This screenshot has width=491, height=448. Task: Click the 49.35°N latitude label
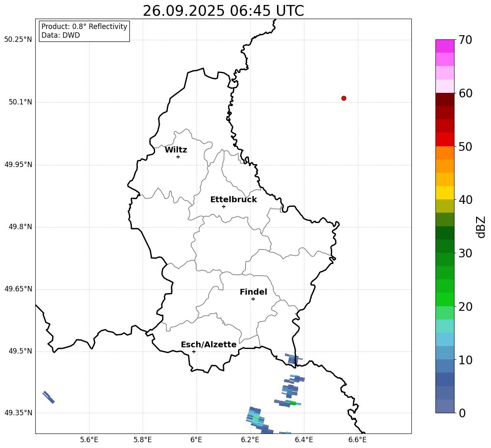(18, 413)
